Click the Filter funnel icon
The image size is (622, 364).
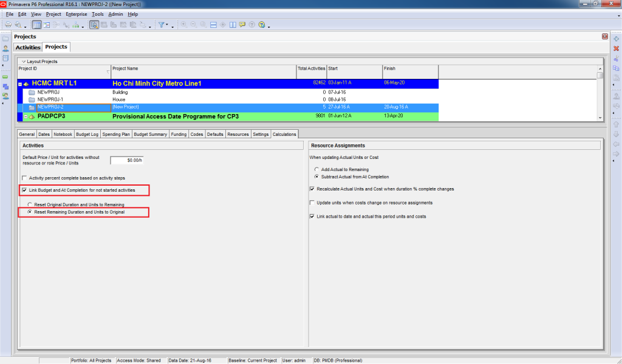point(162,25)
